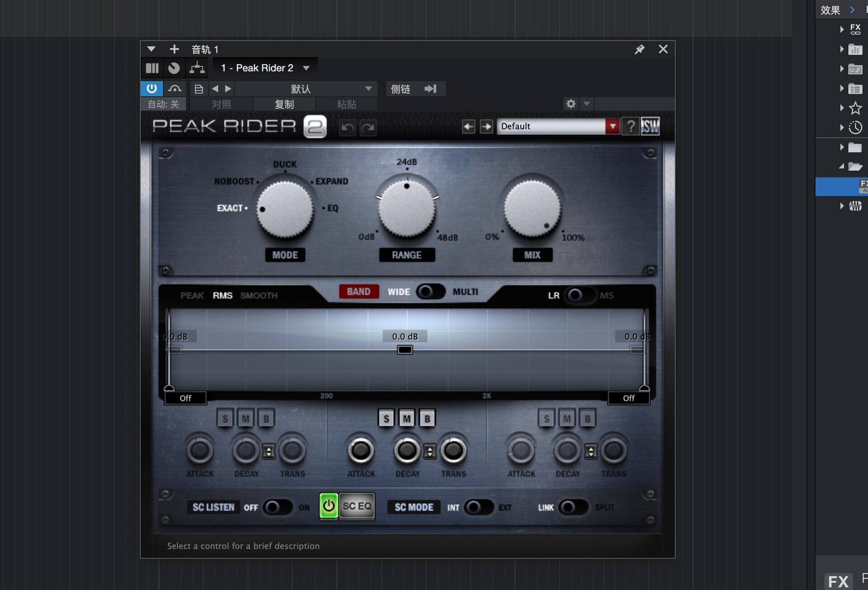This screenshot has height=590, width=868.
Task: Open the channel editor bars icon
Action: pos(152,68)
